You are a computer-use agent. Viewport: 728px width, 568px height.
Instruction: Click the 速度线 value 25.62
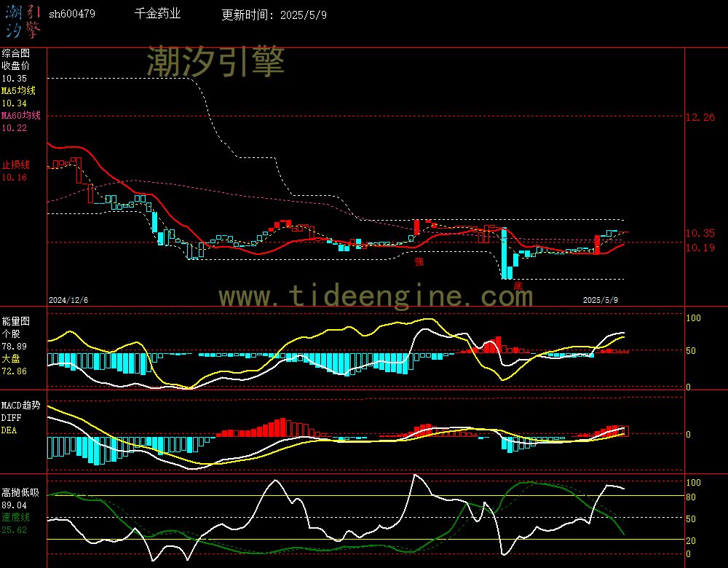14,530
